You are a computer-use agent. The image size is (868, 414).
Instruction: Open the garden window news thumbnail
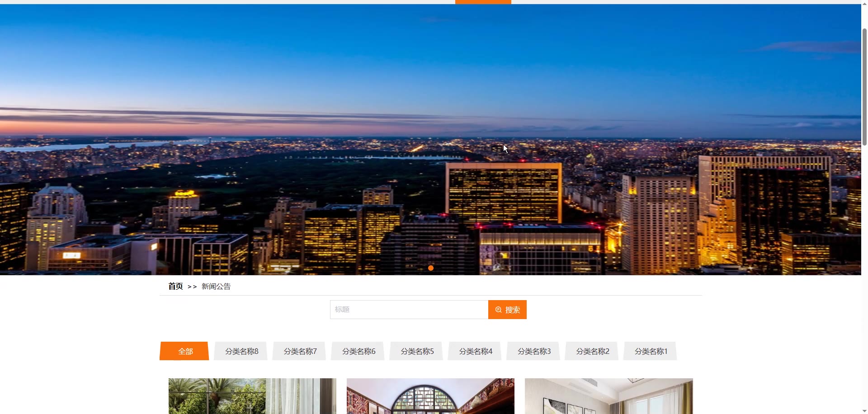click(252, 396)
